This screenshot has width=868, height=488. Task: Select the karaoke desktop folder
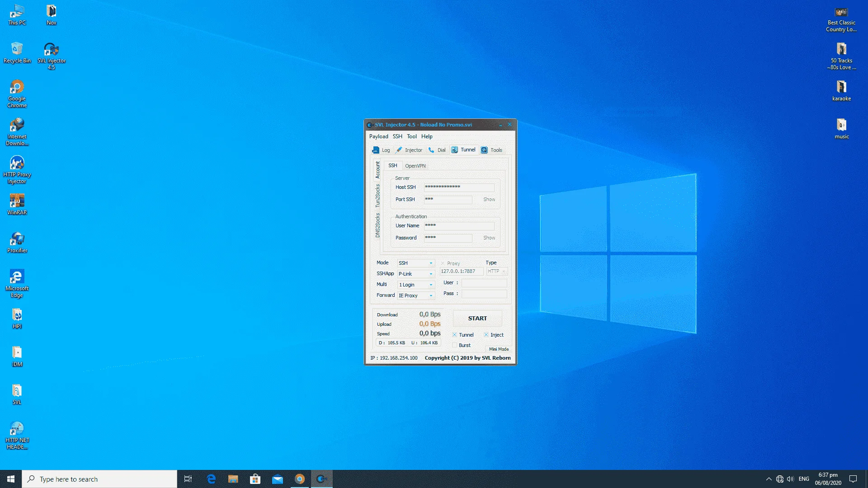[x=841, y=90]
